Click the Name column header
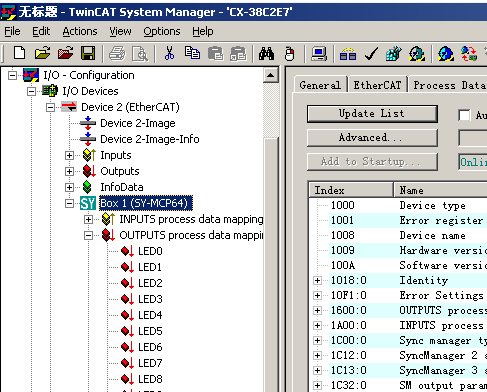The width and height of the screenshot is (487, 392). (440, 190)
